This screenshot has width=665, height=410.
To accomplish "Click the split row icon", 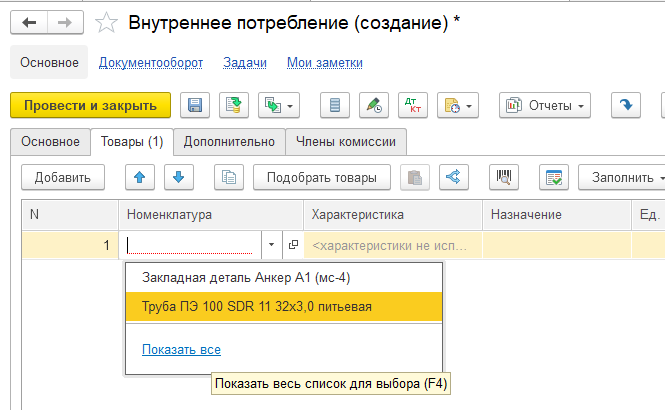I will [x=453, y=178].
